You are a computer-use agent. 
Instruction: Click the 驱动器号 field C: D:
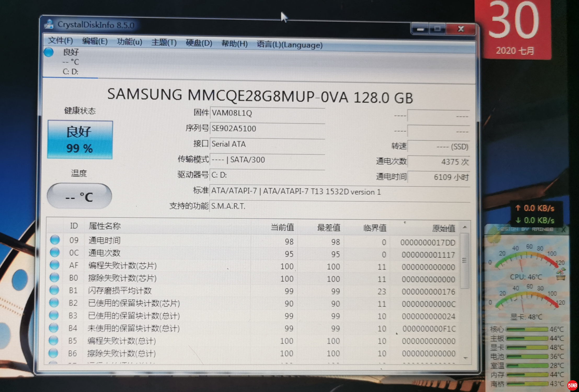(267, 175)
